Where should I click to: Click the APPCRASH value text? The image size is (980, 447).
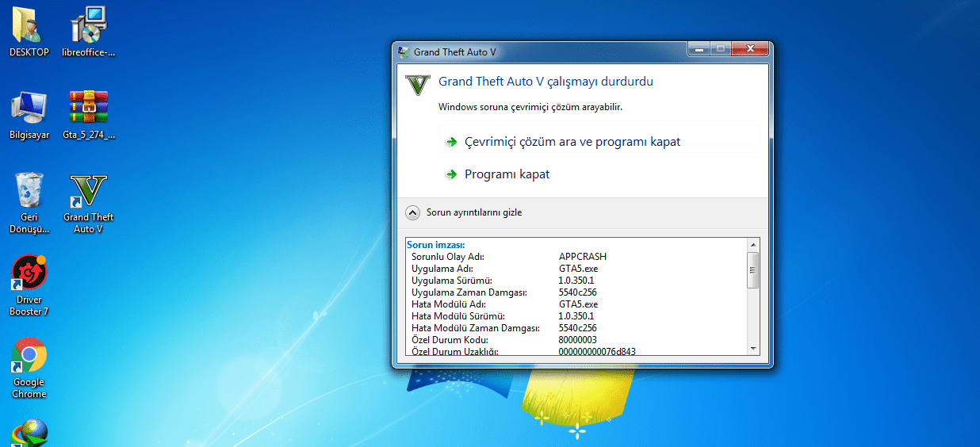(583, 257)
